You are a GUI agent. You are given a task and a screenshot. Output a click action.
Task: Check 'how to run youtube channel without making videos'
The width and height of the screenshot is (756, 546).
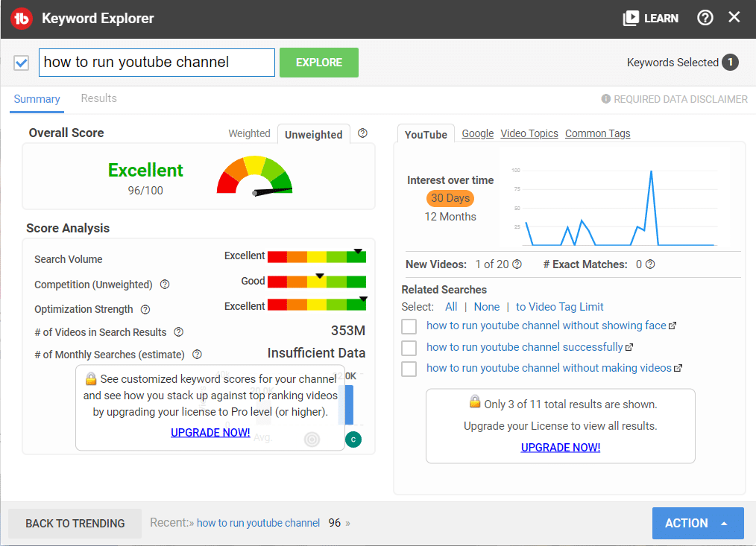[409, 369]
